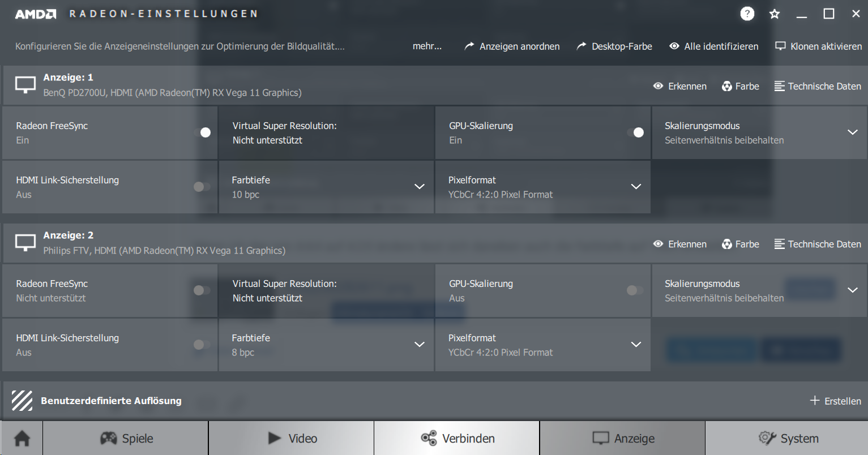The height and width of the screenshot is (455, 868).
Task: Click the striped Benutzerdefinierte Auflösung icon
Action: click(22, 400)
